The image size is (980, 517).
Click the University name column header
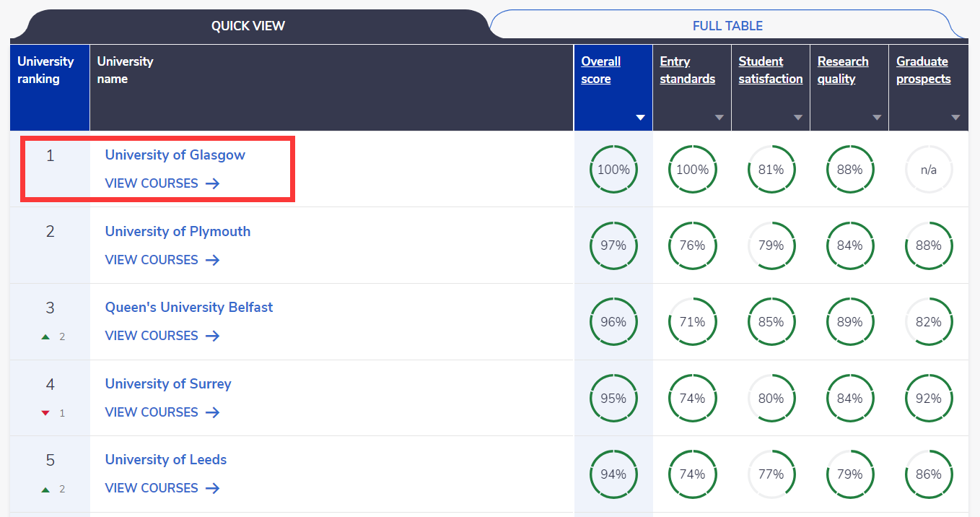point(332,87)
